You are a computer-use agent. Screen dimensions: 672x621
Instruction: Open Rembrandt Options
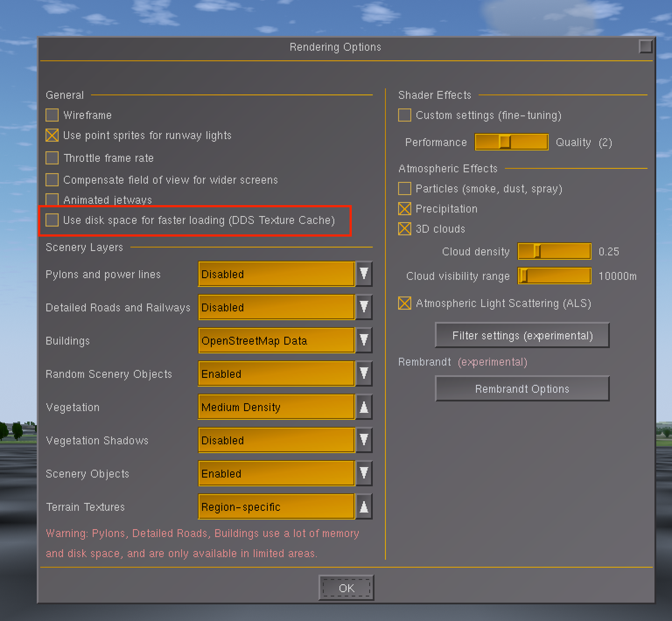522,389
